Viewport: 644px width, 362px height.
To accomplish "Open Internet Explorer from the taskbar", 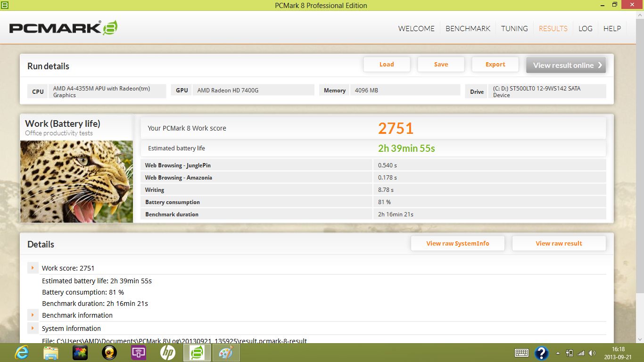I will point(22,353).
